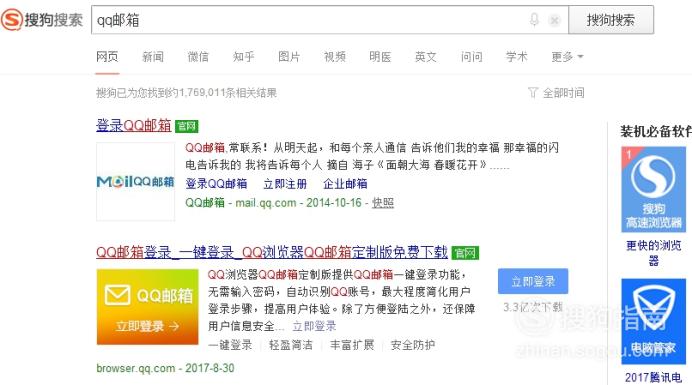692x385 pixels.
Task: Open the 登录QQ邮箱 sublink under the snippet
Action: 216,184
